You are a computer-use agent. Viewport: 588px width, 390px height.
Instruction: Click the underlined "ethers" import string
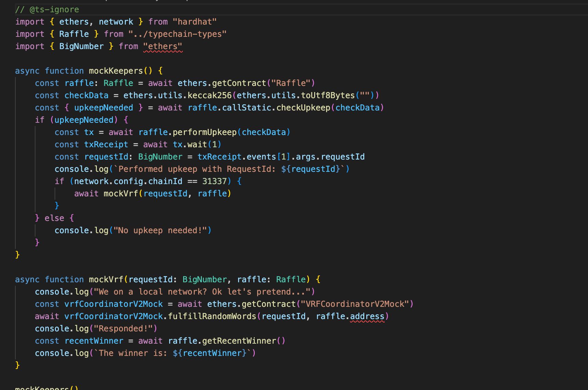(x=163, y=46)
